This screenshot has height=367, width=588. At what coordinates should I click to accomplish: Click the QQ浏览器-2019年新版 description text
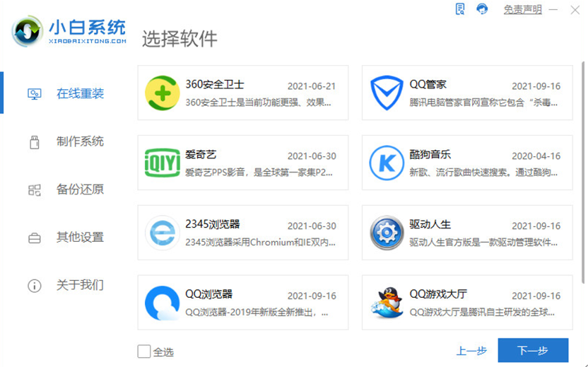[257, 313]
